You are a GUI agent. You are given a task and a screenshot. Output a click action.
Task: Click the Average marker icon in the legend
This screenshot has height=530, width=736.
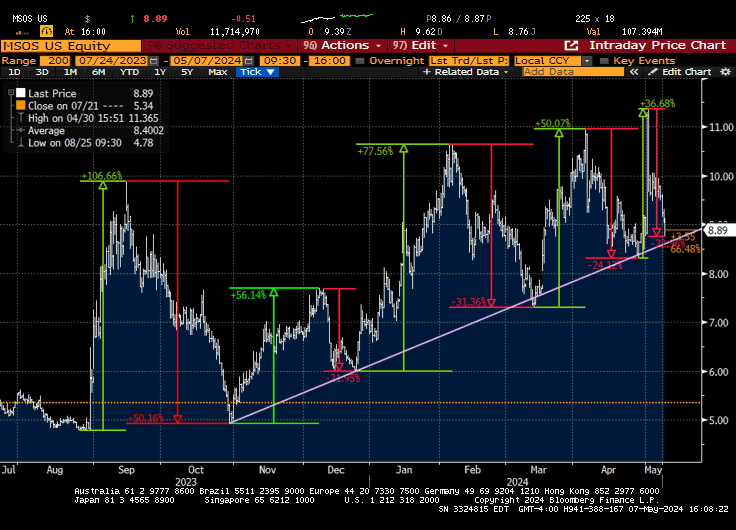(20, 131)
